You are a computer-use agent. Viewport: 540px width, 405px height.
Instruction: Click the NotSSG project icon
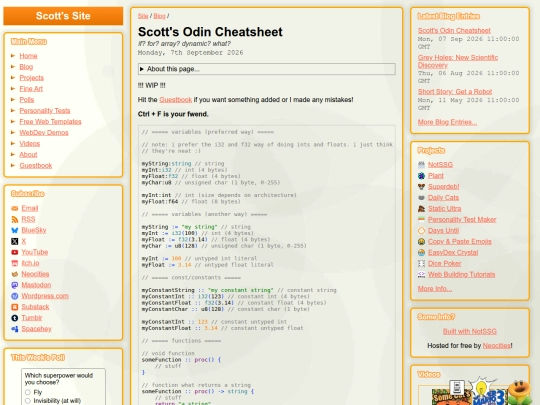(x=421, y=165)
